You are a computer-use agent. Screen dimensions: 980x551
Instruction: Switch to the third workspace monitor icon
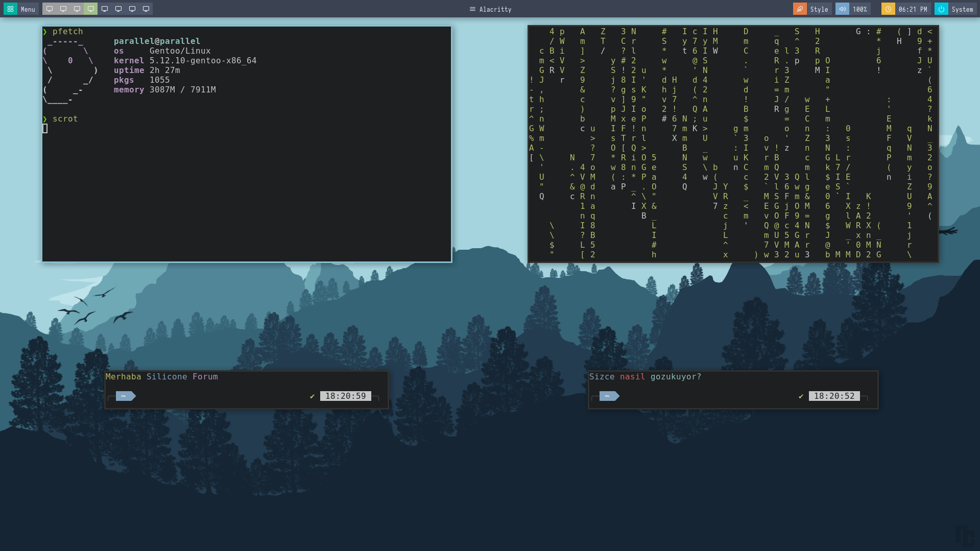point(77,9)
